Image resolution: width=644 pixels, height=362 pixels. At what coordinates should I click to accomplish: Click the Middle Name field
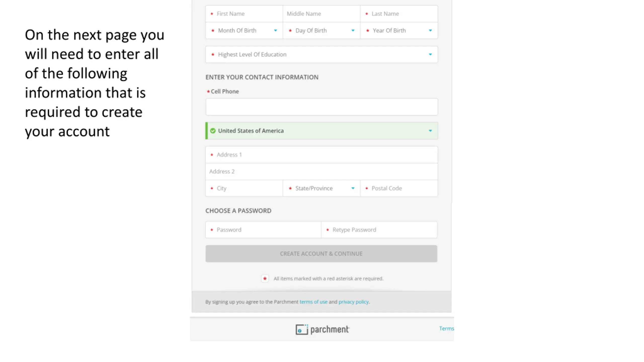pos(321,14)
